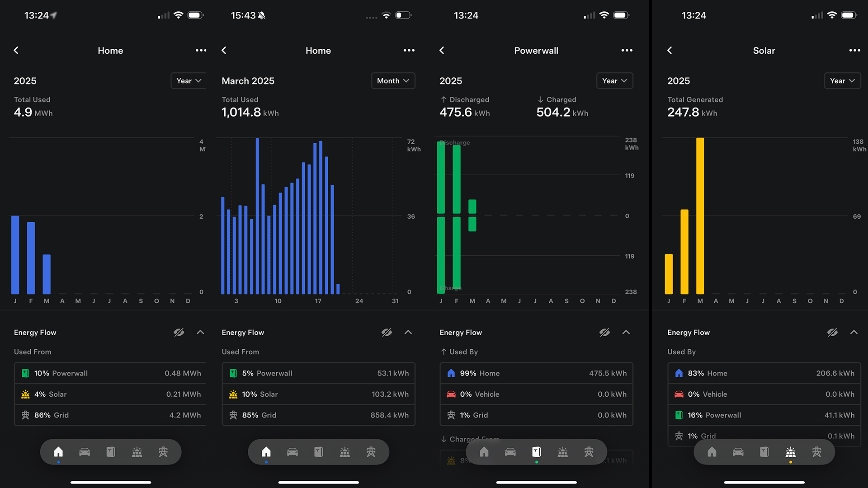Open the Month period dropdown
Screen dimensions: 868x488
pos(393,81)
